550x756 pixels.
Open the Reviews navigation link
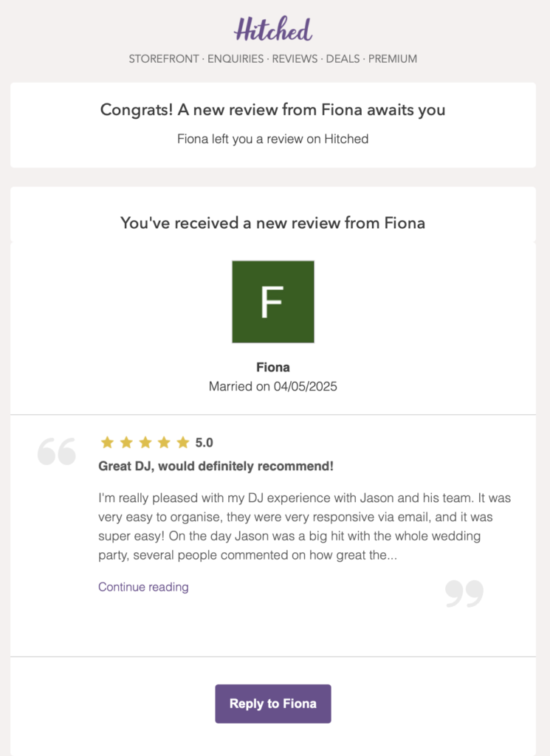coord(295,59)
